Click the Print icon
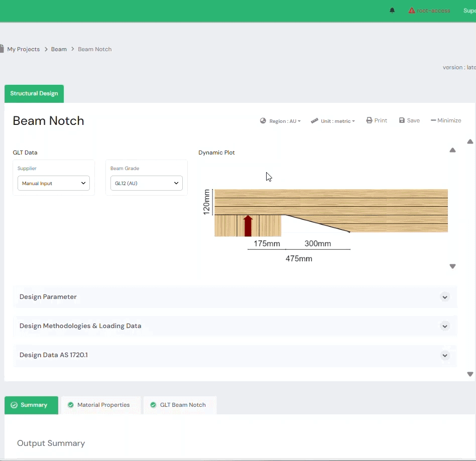This screenshot has height=461, width=476. (369, 120)
